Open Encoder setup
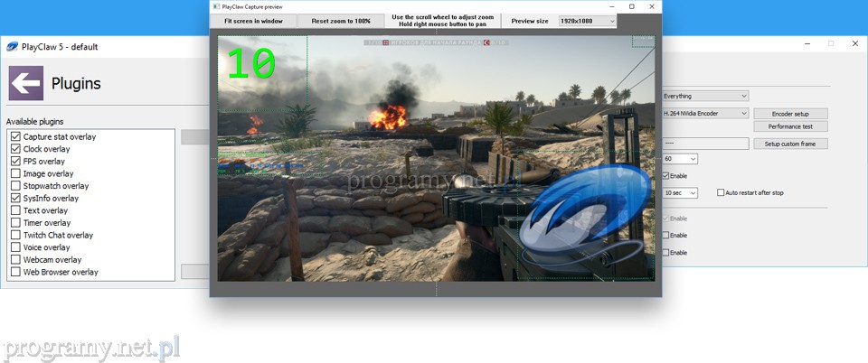 (789, 114)
